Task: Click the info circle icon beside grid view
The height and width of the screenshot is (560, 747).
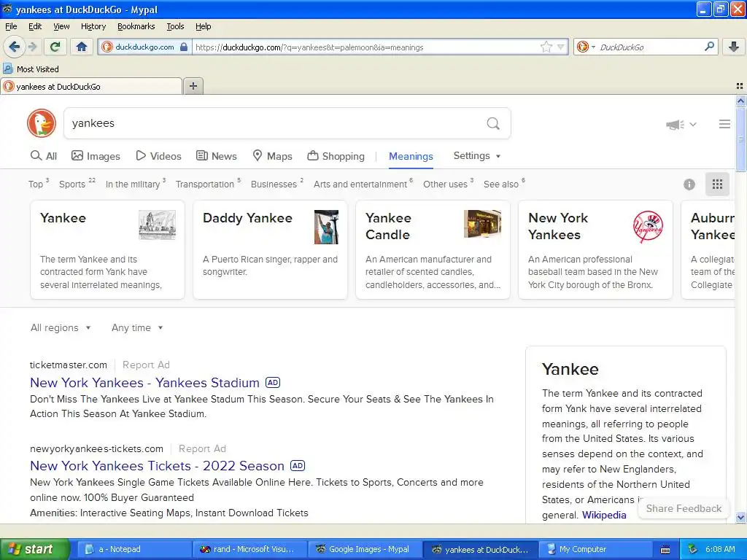Action: coord(689,184)
